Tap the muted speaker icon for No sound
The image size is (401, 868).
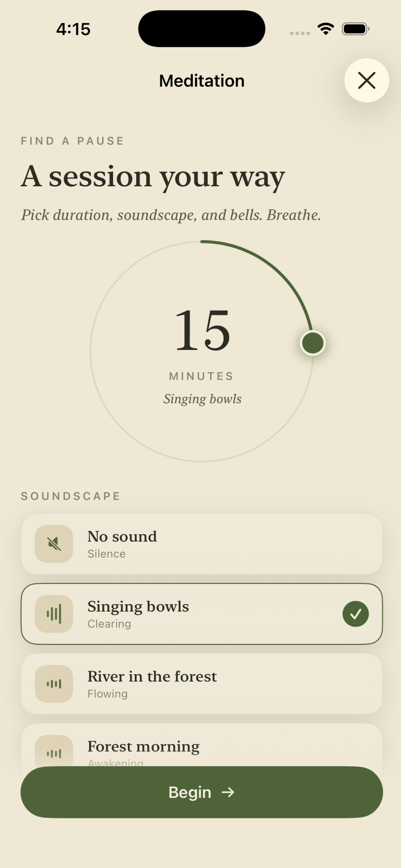pyautogui.click(x=54, y=544)
